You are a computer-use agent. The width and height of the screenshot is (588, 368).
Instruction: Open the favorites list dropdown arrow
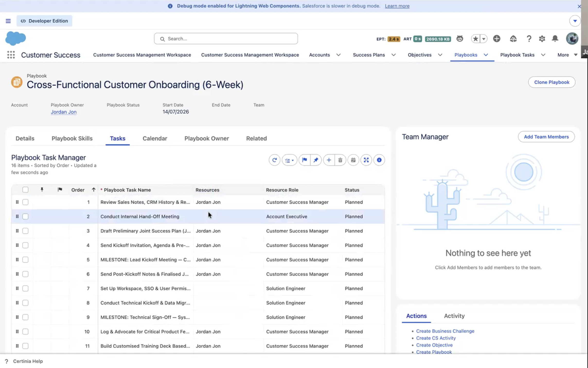pos(484,38)
